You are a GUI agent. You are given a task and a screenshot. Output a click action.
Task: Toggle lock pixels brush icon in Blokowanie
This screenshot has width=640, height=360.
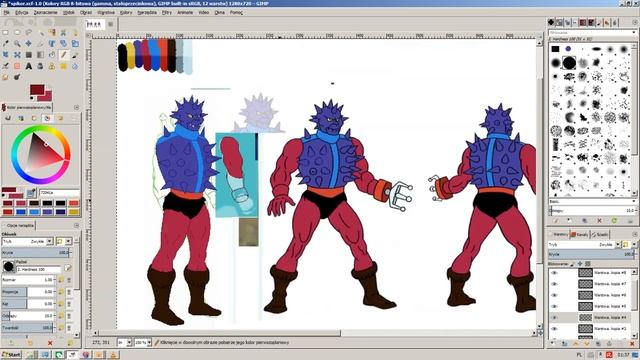click(x=573, y=264)
